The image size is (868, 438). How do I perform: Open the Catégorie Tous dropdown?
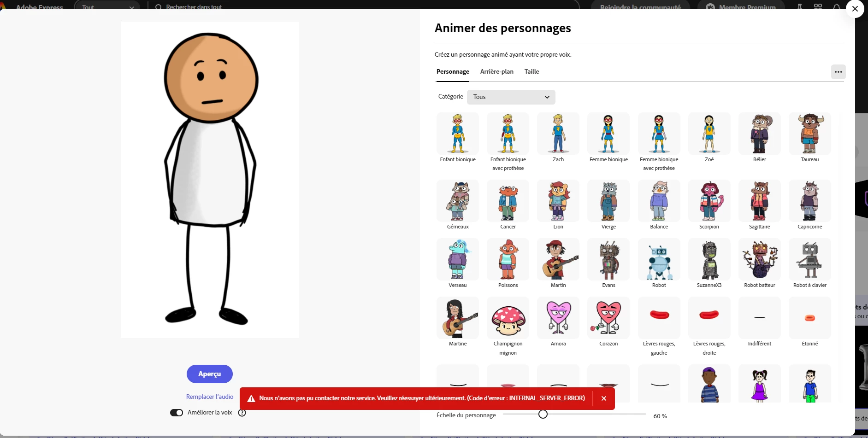click(511, 97)
